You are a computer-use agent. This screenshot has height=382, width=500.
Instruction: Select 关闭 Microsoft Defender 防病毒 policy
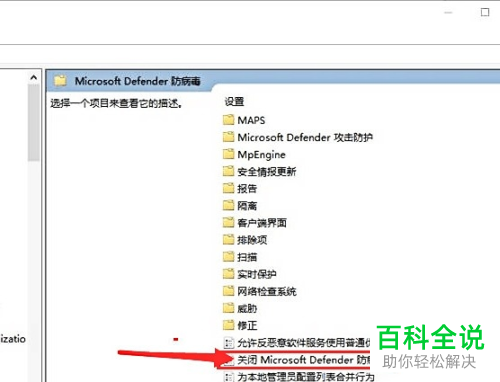coord(304,360)
